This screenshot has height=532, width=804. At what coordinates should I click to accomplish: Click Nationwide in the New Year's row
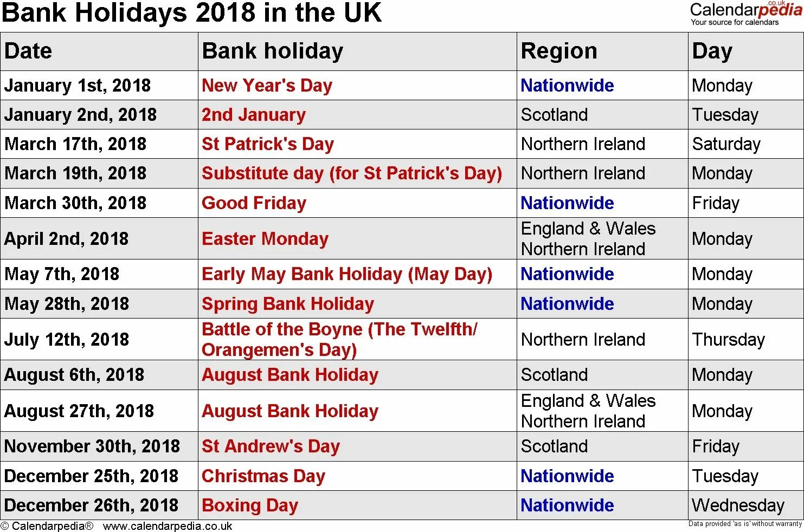[x=567, y=86]
